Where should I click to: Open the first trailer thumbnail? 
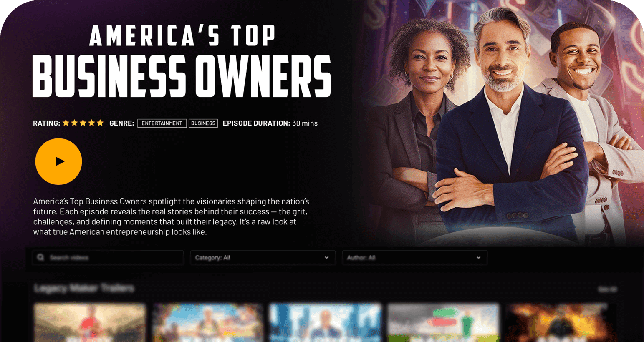90,323
